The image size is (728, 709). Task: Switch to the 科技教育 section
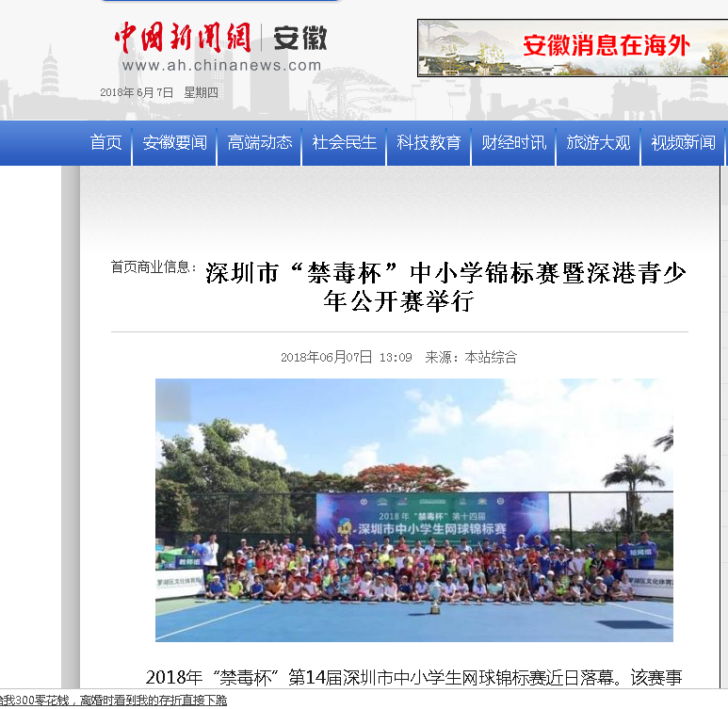click(429, 143)
